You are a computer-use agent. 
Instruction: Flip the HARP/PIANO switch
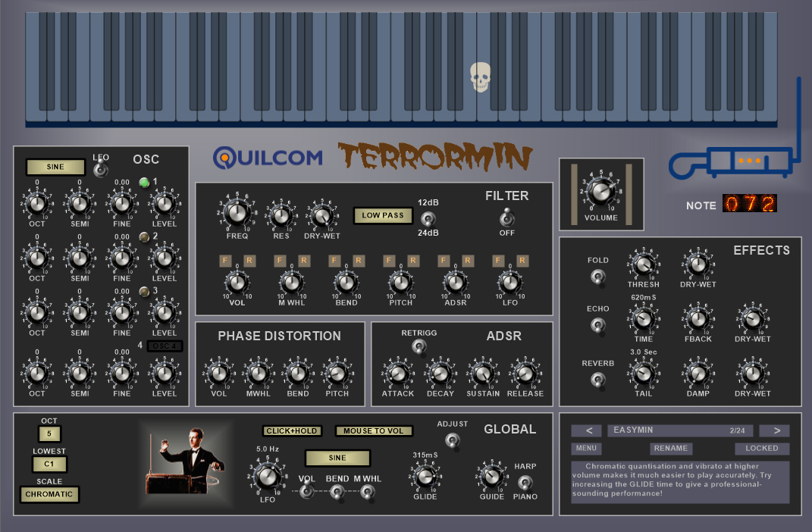click(x=525, y=482)
